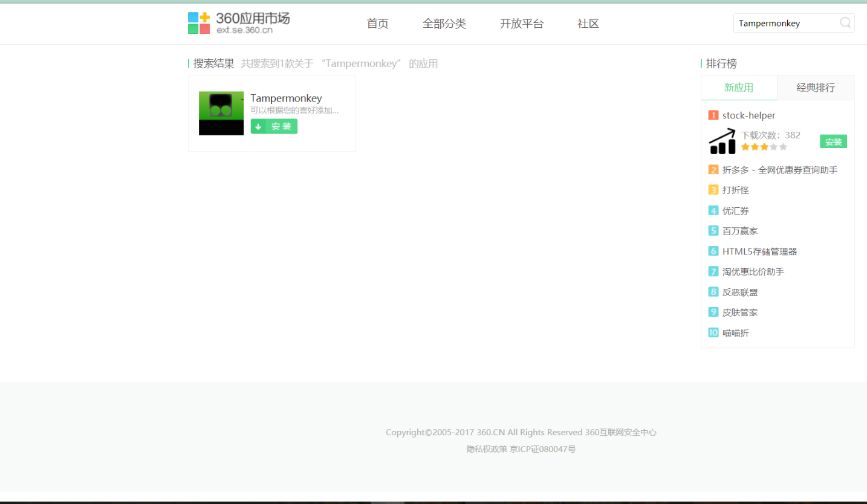This screenshot has width=867, height=504.
Task: Click the stock-helper bar chart icon
Action: click(x=722, y=140)
